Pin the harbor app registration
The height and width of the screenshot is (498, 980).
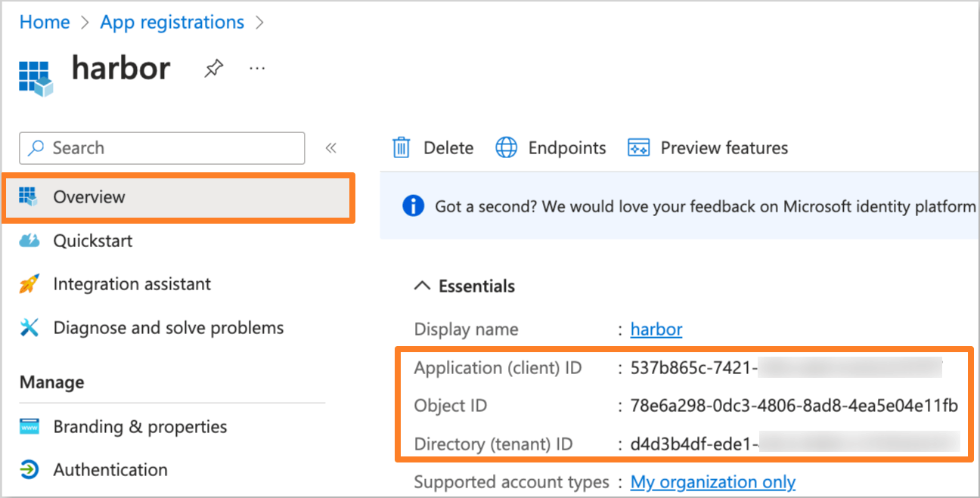[x=213, y=68]
